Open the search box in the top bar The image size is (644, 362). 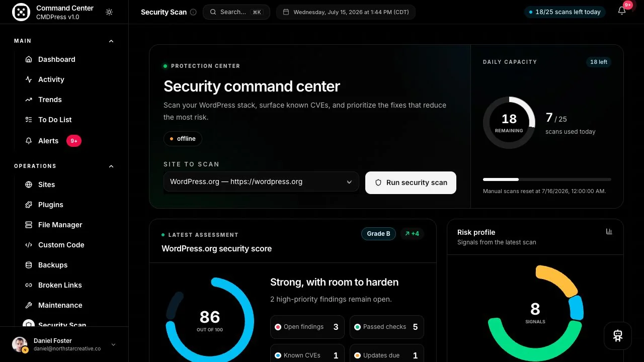[236, 12]
